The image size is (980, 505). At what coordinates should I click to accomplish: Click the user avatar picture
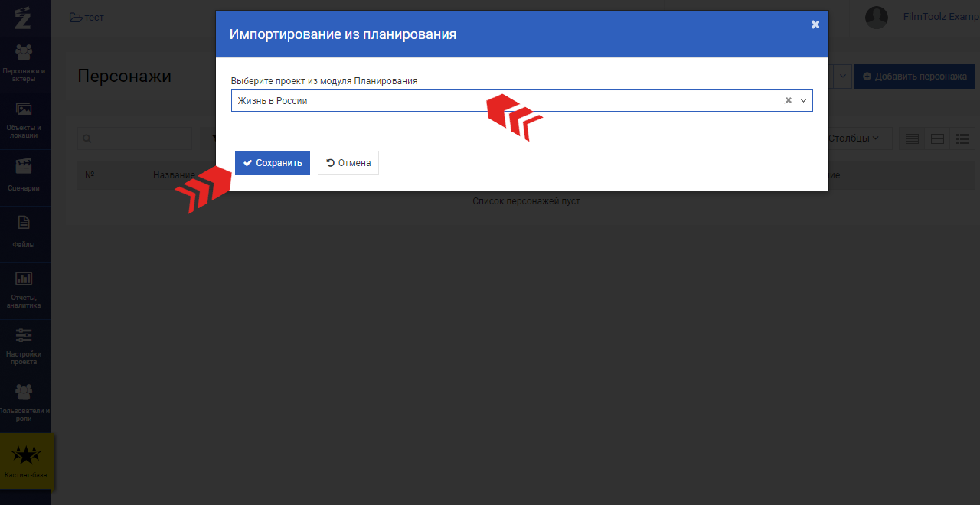(x=876, y=17)
